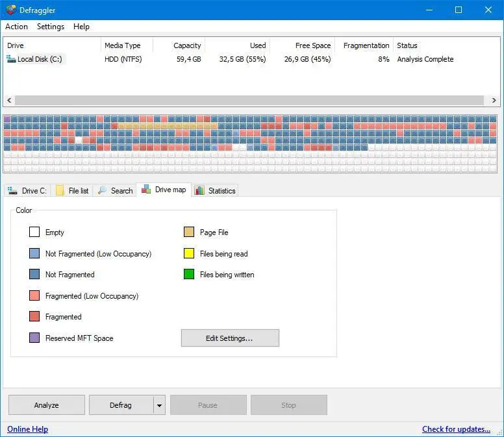The width and height of the screenshot is (504, 437).
Task: Open the Online Help link
Action: [28, 429]
